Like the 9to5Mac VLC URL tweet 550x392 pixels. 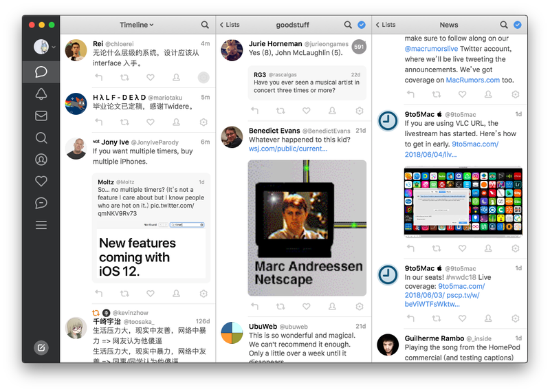point(462,248)
